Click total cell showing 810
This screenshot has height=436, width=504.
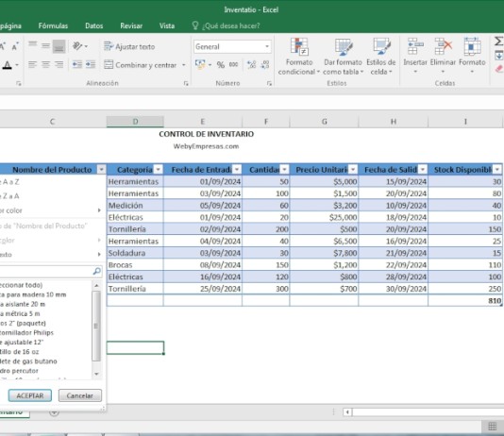(465, 300)
